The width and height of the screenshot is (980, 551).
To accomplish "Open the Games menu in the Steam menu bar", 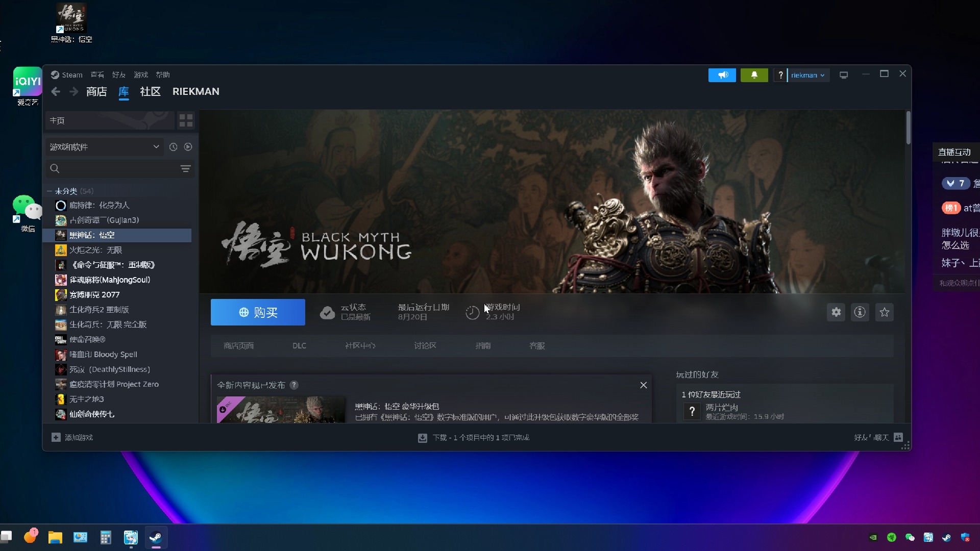I will click(x=141, y=74).
